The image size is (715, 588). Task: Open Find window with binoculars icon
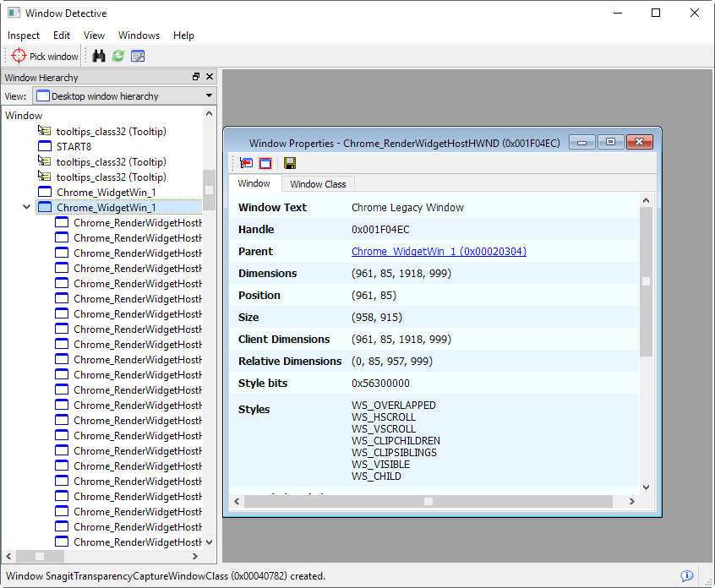(x=99, y=56)
